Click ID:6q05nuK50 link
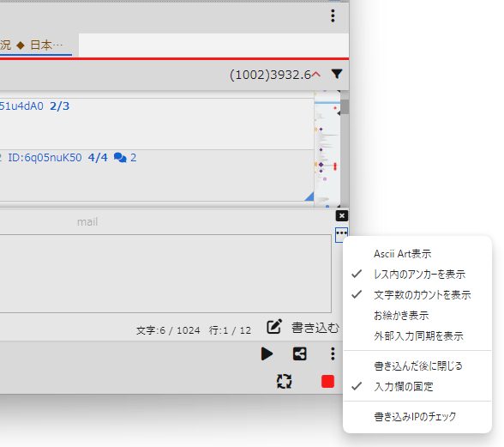Image resolution: width=504 pixels, height=447 pixels. pos(45,158)
